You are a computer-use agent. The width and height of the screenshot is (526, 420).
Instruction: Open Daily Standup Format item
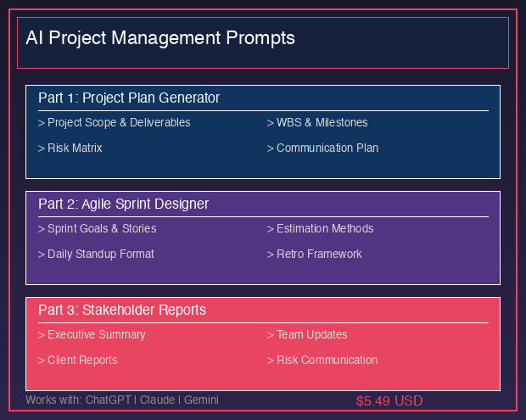click(96, 254)
